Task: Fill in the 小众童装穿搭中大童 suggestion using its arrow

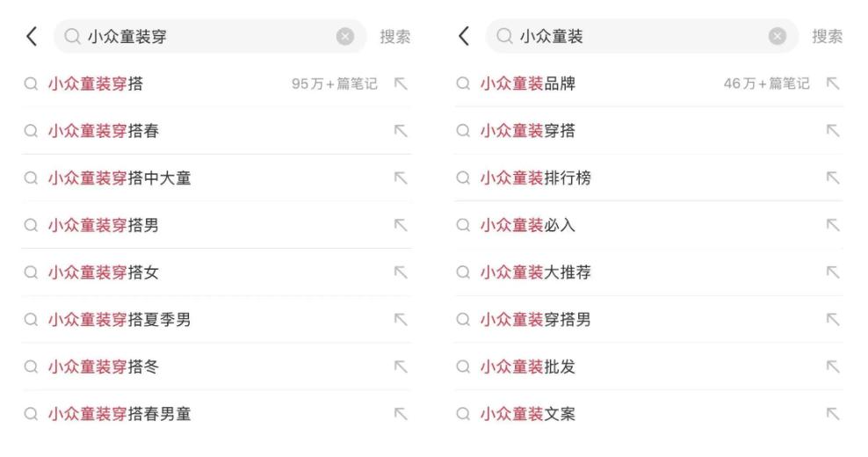Action: coord(401,178)
